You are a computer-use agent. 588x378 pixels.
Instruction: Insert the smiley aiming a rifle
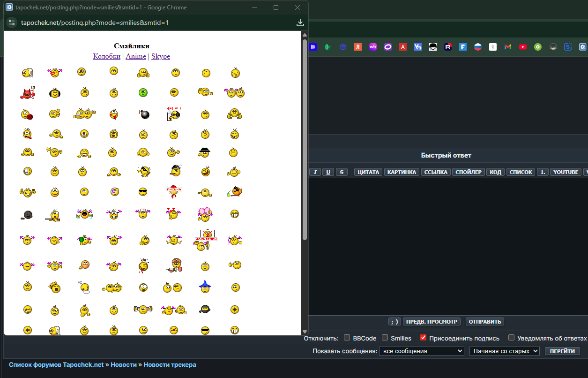[54, 215]
